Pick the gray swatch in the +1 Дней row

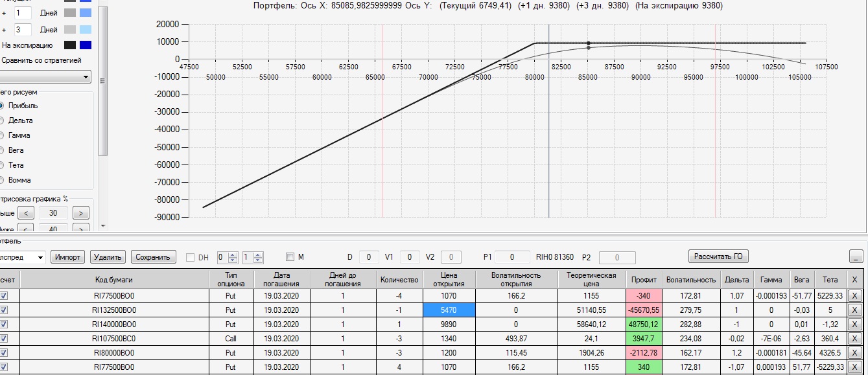tap(70, 12)
